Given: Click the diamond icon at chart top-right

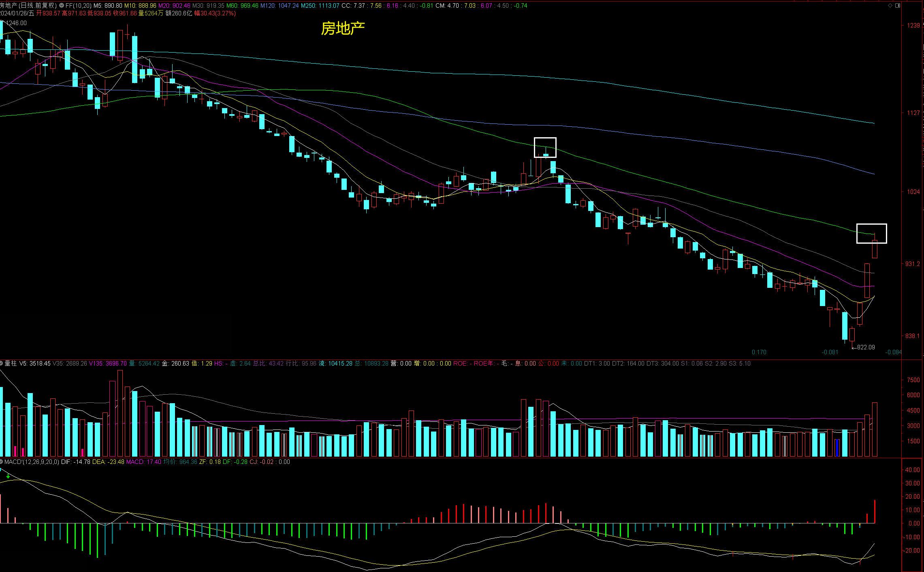Looking at the screenshot, I should click(890, 5).
